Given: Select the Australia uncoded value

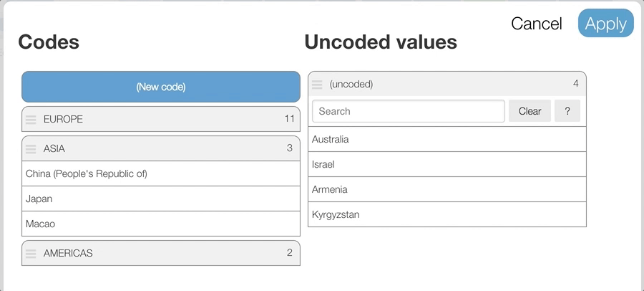Looking at the screenshot, I should [447, 139].
